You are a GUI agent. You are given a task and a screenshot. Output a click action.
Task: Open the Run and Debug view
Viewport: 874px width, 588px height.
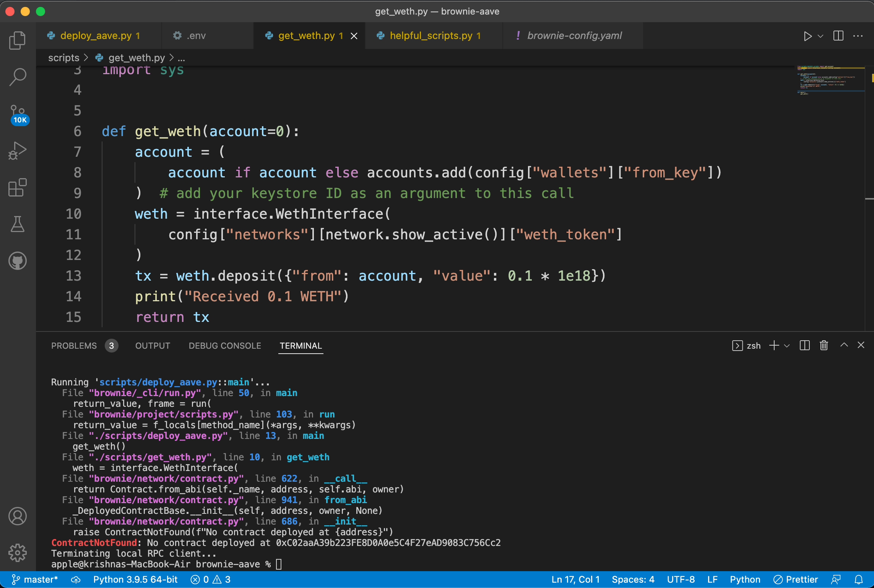click(x=17, y=150)
